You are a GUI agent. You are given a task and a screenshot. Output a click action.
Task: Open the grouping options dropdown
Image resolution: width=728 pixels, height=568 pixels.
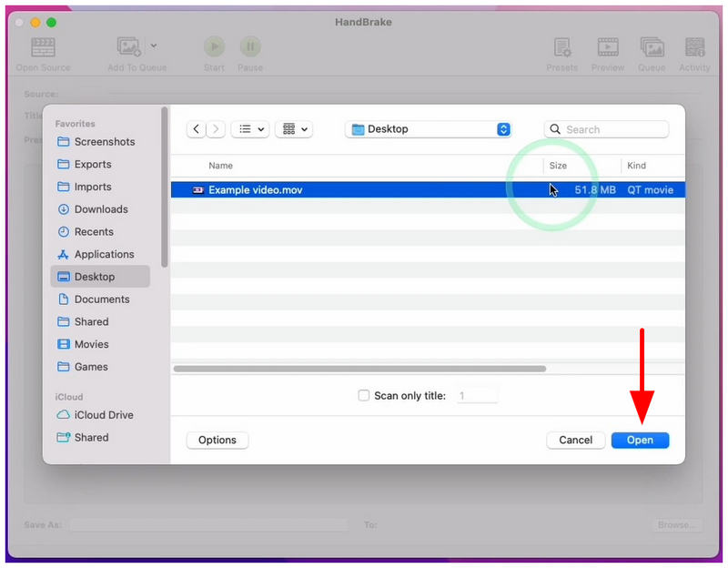[294, 129]
